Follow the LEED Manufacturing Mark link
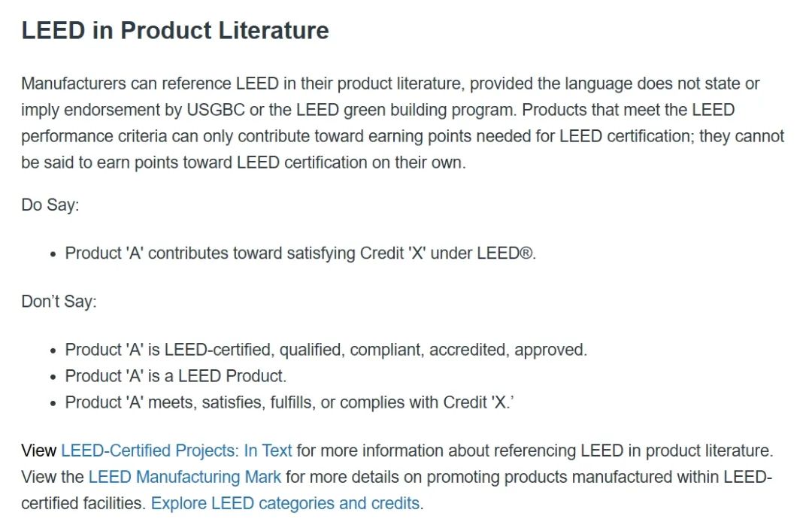 [x=184, y=477]
